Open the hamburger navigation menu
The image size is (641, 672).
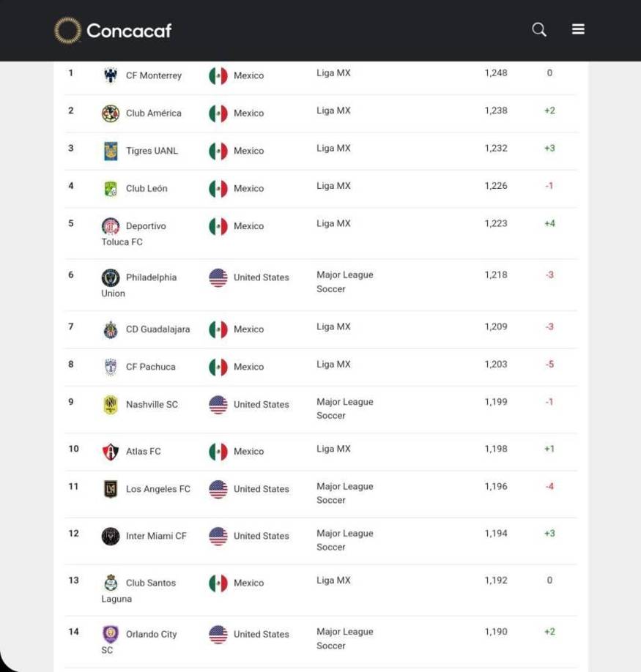coord(578,29)
